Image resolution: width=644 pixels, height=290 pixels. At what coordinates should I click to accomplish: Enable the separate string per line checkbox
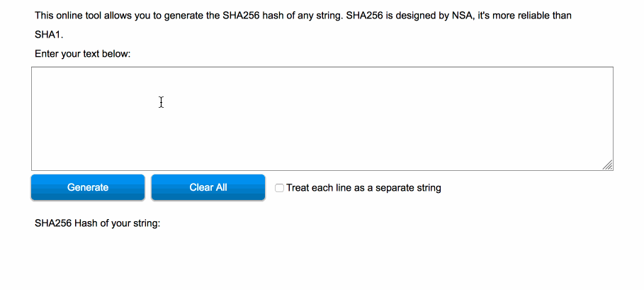pyautogui.click(x=280, y=188)
